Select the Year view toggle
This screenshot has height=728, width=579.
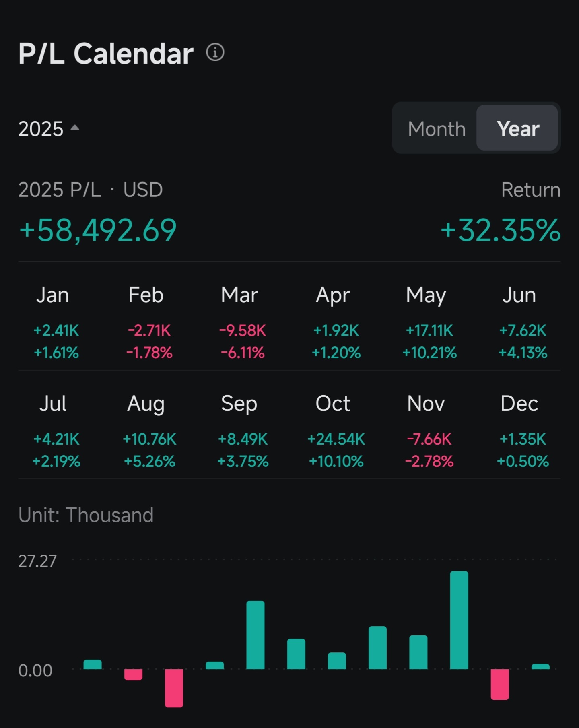[x=517, y=128]
